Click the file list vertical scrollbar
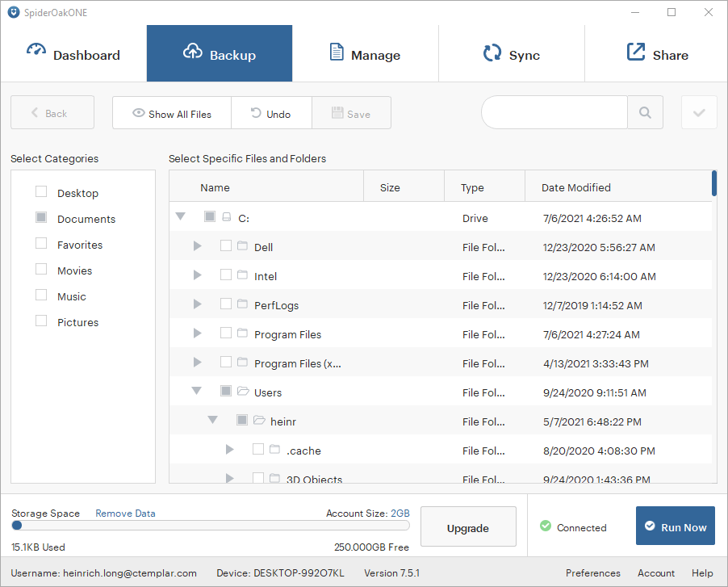Image resolution: width=728 pixels, height=587 pixels. [x=714, y=183]
